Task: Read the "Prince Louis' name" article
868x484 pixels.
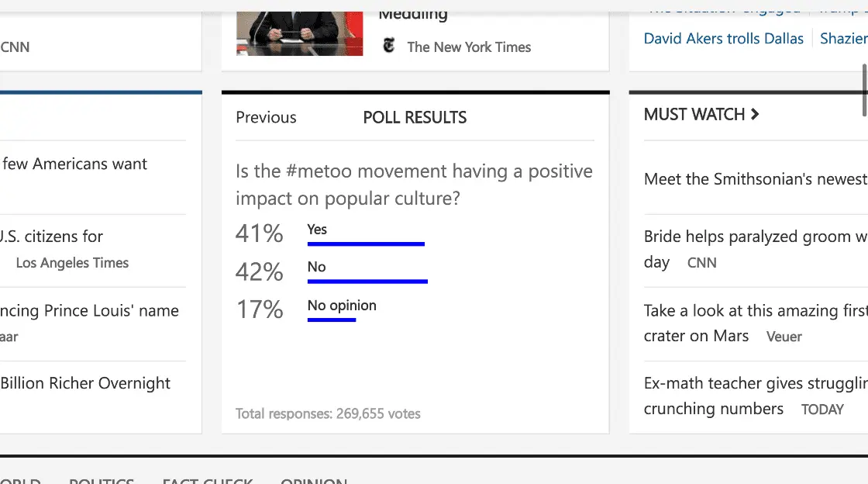Action: point(90,311)
